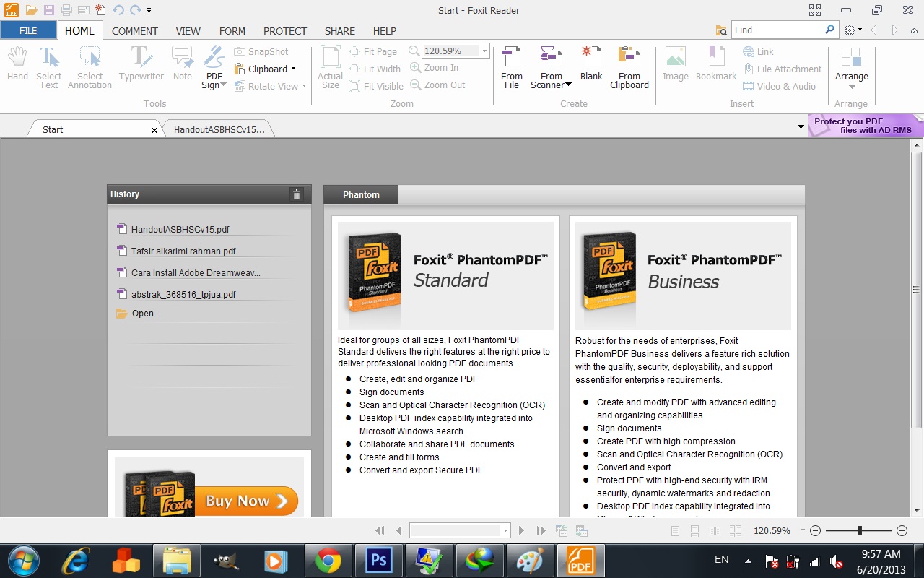Activate the Select Text tool
Screen dimensions: 924x578
pyautogui.click(x=49, y=68)
